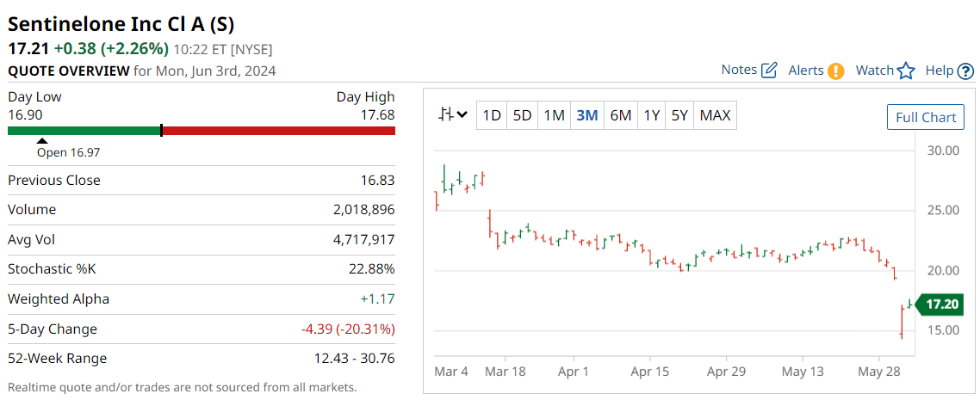Screen dimensions: 980x406
Task: Click the last price 17.21
Action: 28,49
